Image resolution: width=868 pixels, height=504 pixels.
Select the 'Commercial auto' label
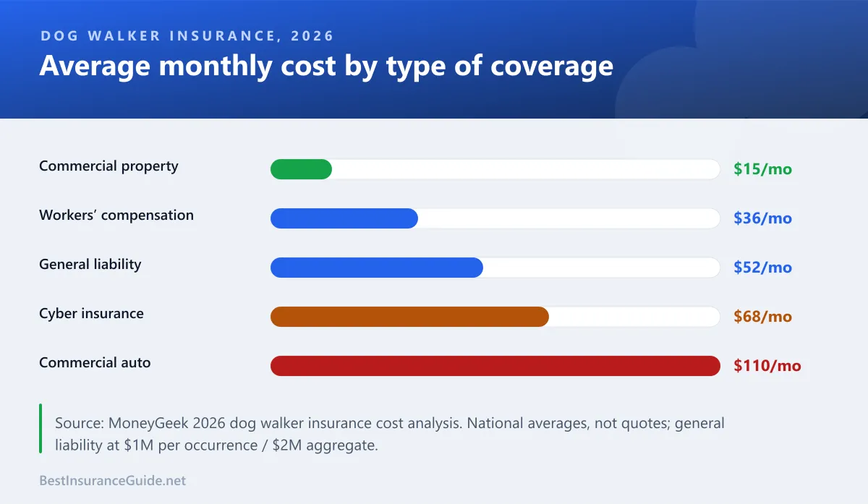[95, 363]
